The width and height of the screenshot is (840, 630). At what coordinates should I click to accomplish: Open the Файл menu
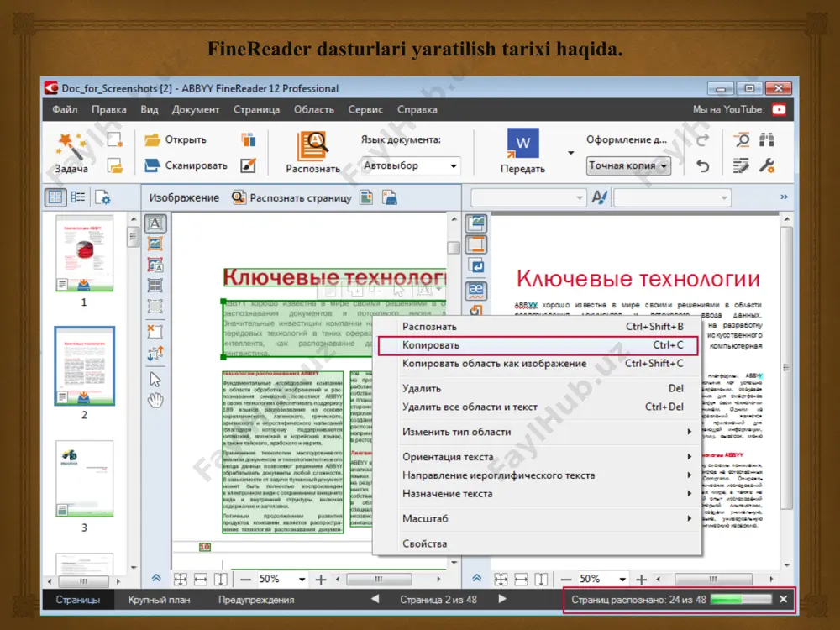click(x=65, y=110)
